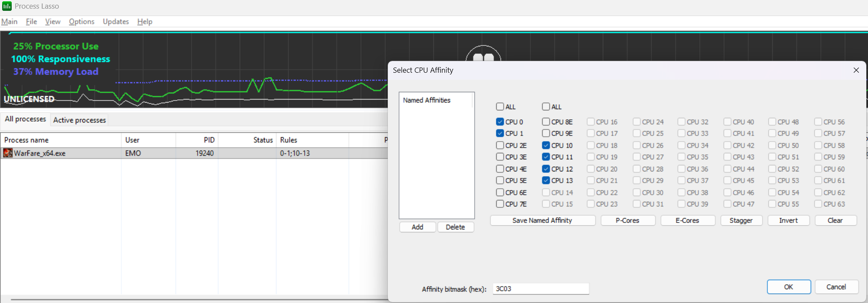Sort by the User column header
868x303 pixels.
(149, 140)
